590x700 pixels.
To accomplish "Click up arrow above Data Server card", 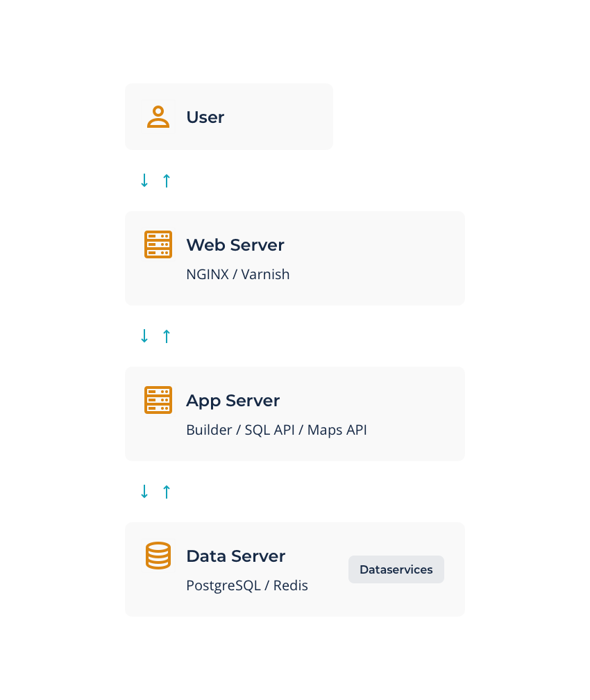I will pos(167,492).
